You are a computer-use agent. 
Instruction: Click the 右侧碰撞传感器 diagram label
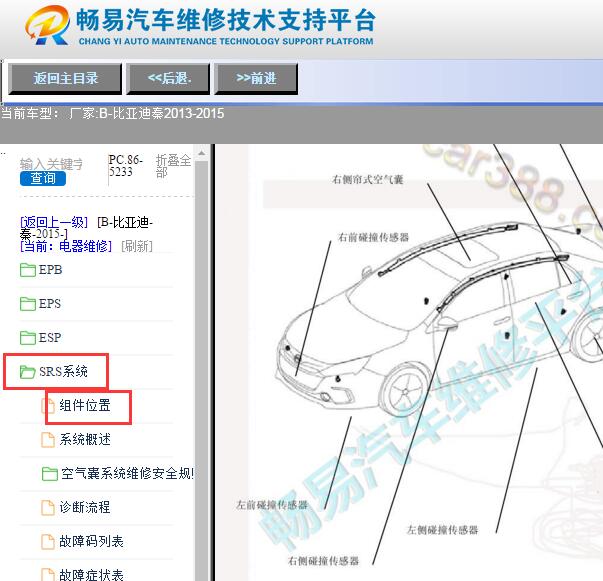pos(323,561)
